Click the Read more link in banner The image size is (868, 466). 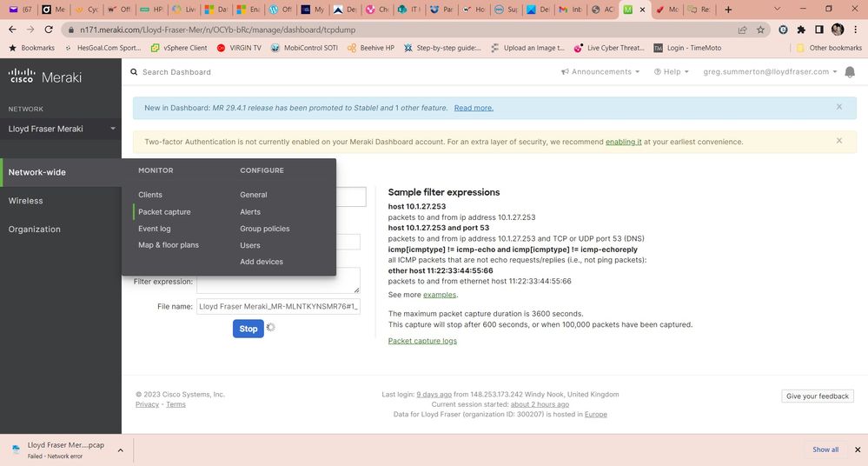pyautogui.click(x=474, y=108)
